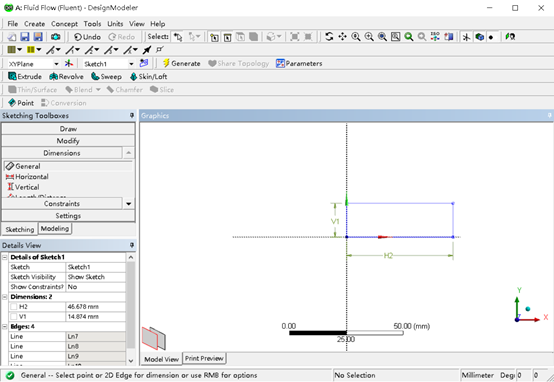Toggle Single Select filter mode icon
Viewport: 554px width, 382px height.
(214, 37)
